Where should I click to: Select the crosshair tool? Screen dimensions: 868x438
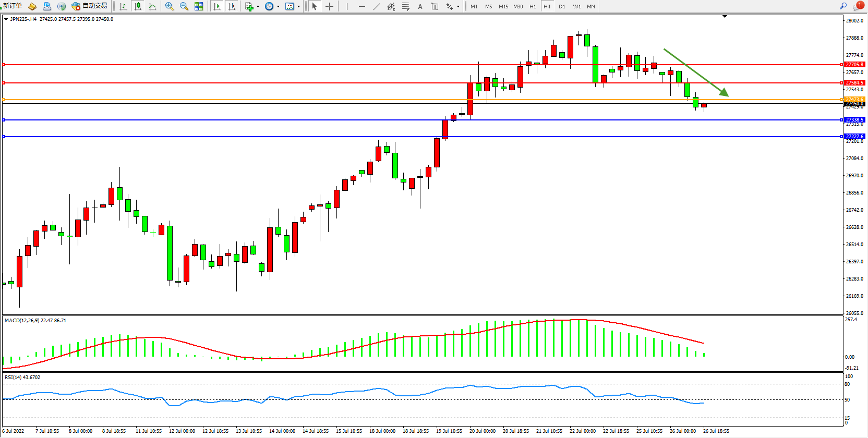pyautogui.click(x=330, y=6)
